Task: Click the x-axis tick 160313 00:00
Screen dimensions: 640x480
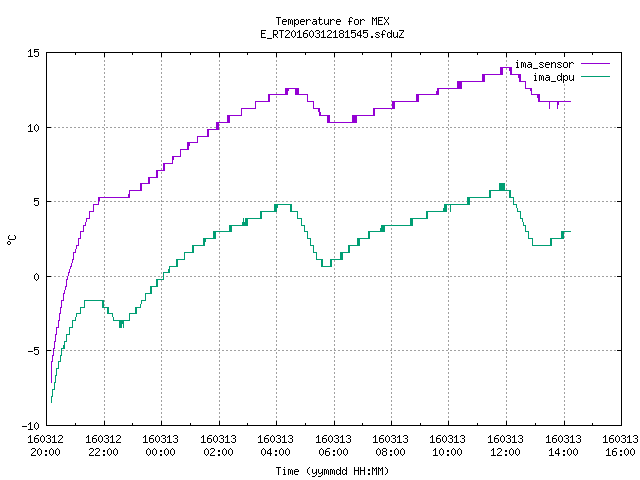Action: click(x=160, y=445)
